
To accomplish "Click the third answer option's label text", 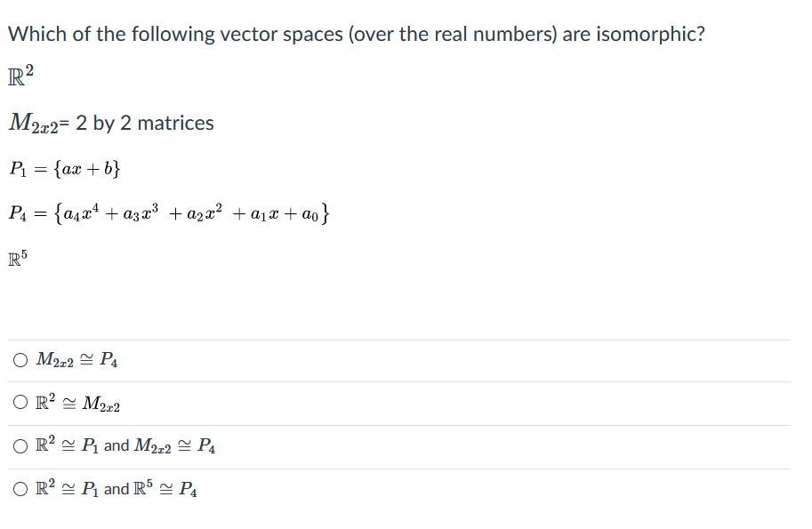I will 125,445.
